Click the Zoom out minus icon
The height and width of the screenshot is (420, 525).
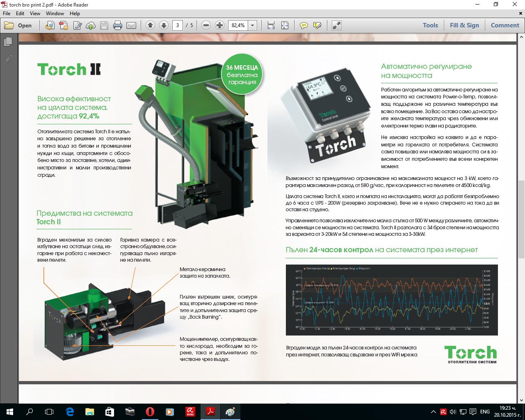tap(206, 25)
